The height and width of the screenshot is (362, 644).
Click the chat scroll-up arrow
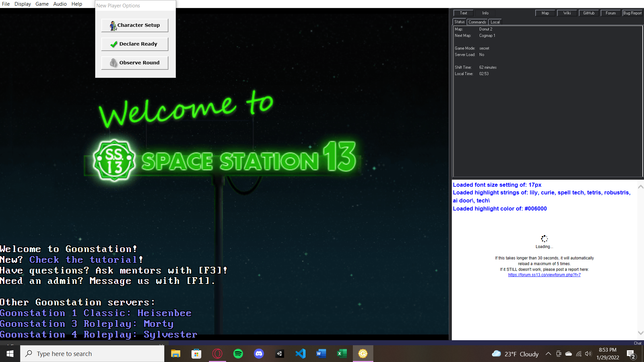[x=641, y=187]
